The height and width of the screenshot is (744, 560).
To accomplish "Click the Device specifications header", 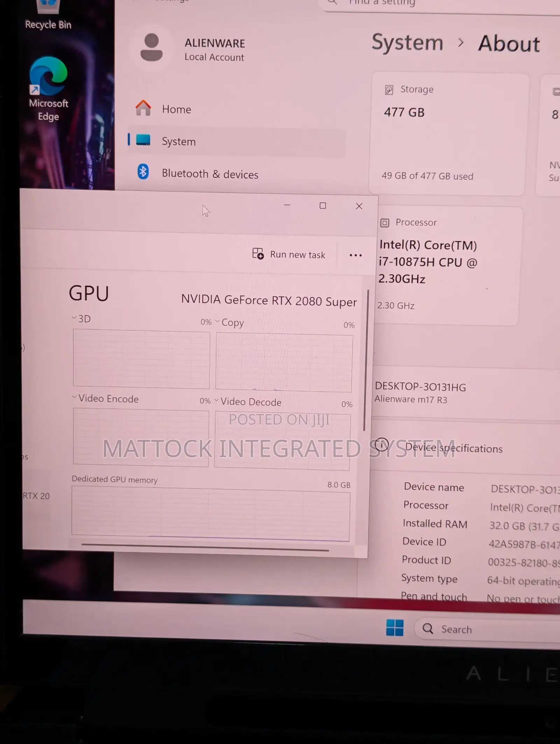I will (454, 448).
